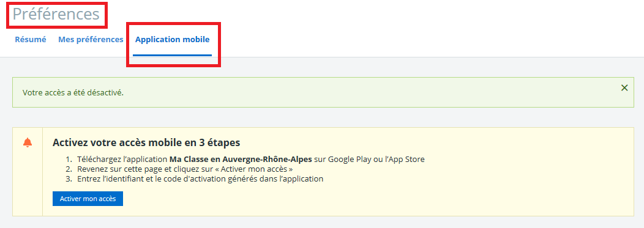The height and width of the screenshot is (228, 644).
Task: Click step 3 text starting with Entrez l'identifiant
Action: (200, 178)
